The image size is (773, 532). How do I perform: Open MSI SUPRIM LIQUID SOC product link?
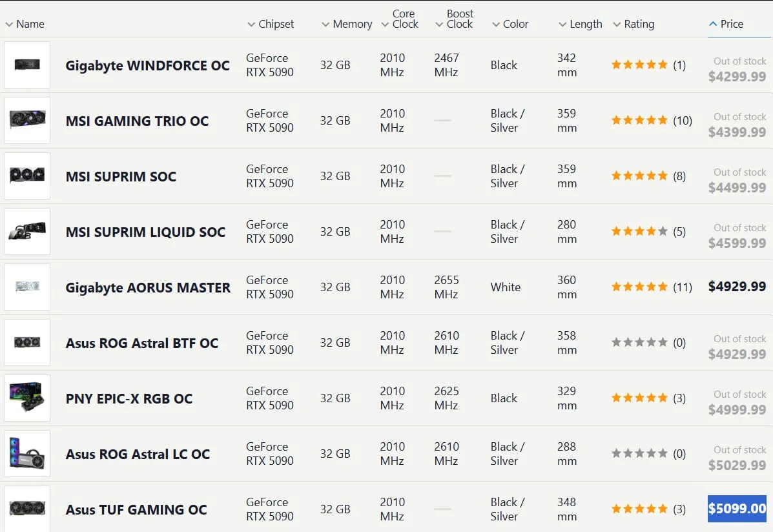tap(145, 232)
